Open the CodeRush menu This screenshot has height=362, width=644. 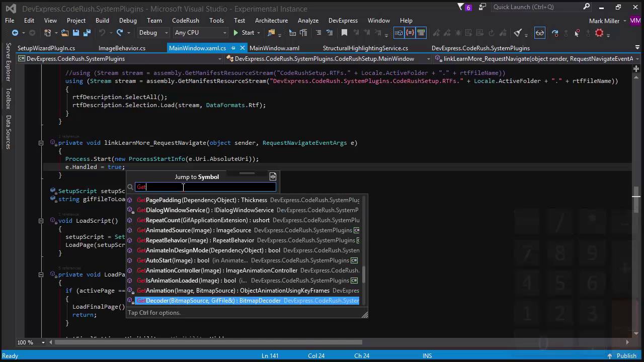pos(186,21)
